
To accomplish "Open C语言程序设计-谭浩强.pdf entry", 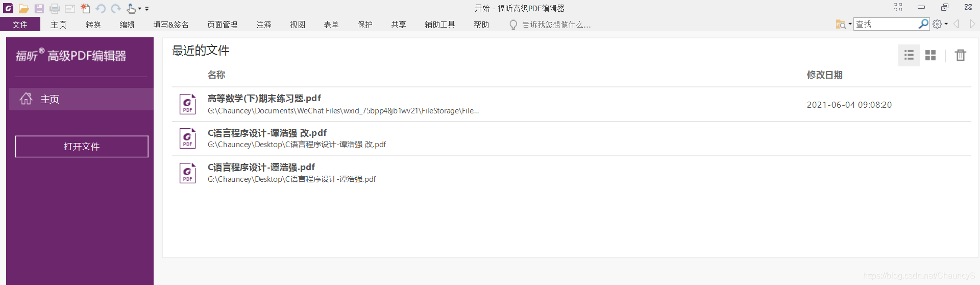I will click(x=572, y=173).
